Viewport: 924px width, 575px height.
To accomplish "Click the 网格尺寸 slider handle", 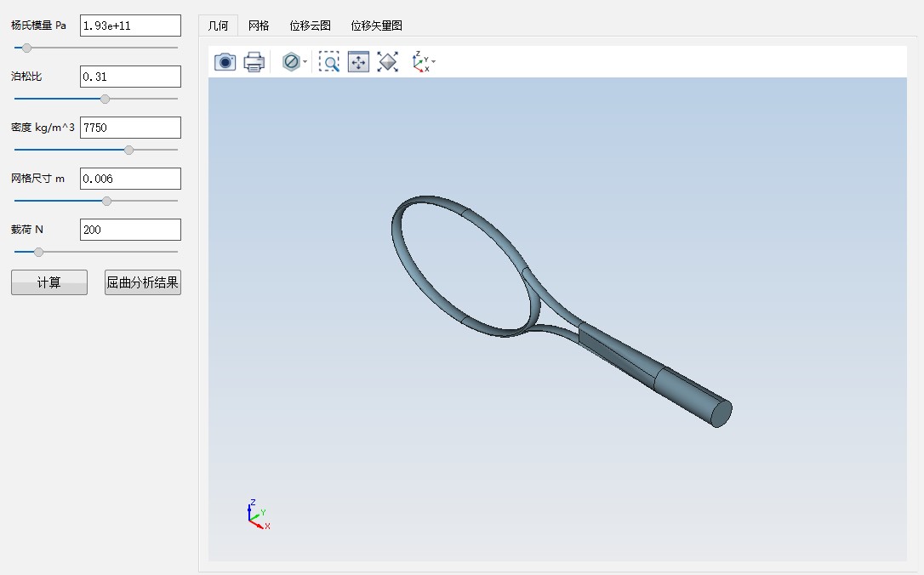I will coord(106,201).
